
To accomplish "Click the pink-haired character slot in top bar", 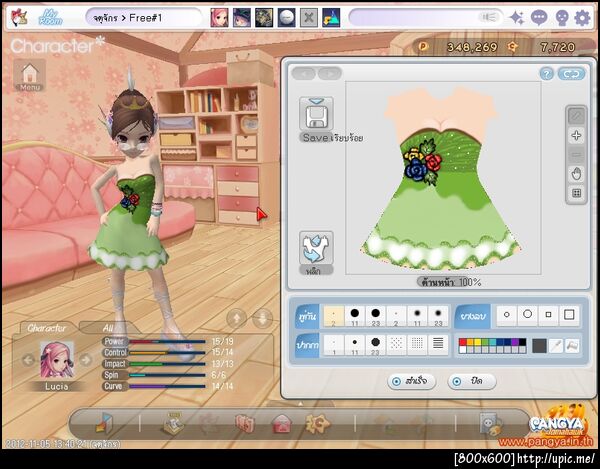I will pyautogui.click(x=219, y=18).
